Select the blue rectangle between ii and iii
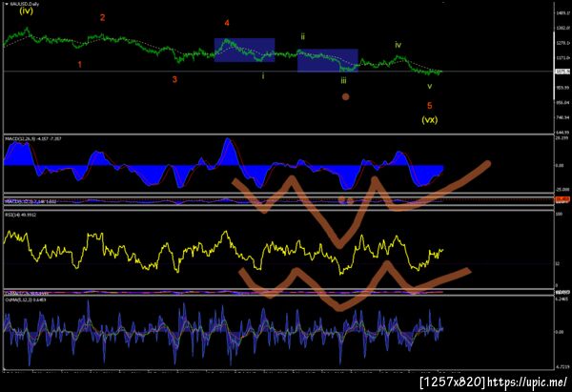The width and height of the screenshot is (572, 392). click(x=328, y=60)
